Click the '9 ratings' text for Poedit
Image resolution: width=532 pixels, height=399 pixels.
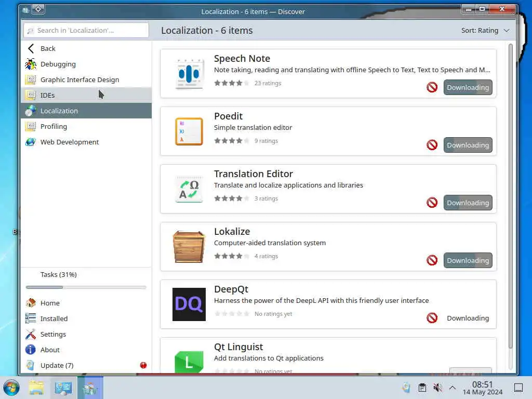tap(267, 140)
